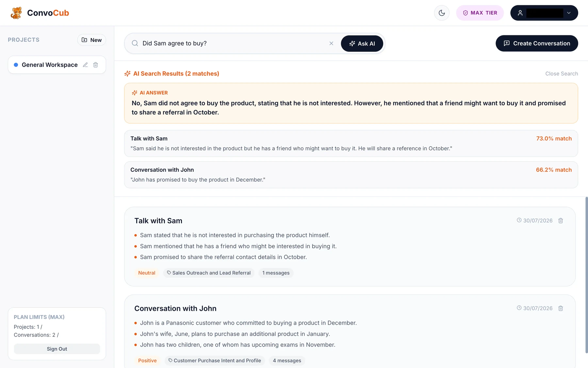Click the Ask AI button
The width and height of the screenshot is (588, 368).
click(362, 44)
